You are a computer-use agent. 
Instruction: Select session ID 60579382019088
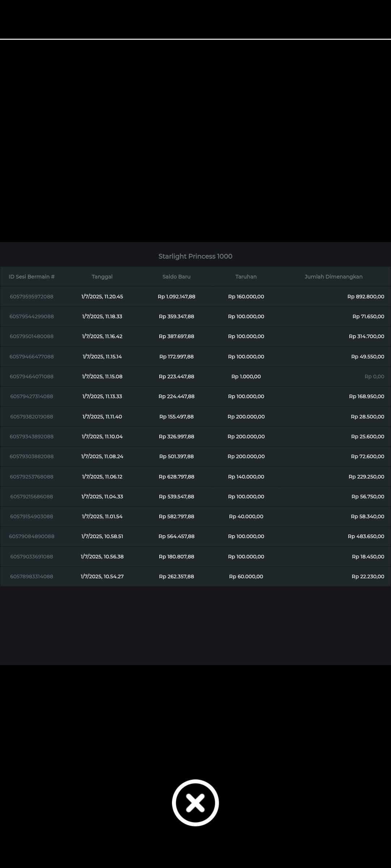(31, 417)
